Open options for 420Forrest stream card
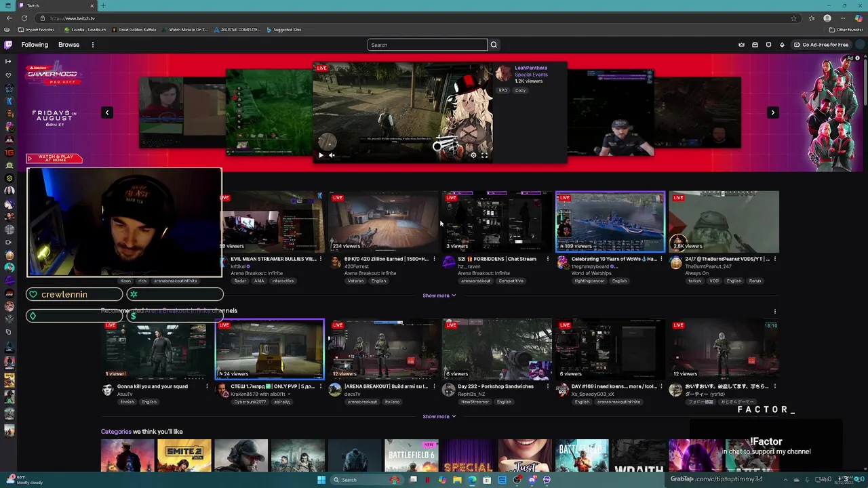Screen dimensions: 868x488 click(x=434, y=259)
